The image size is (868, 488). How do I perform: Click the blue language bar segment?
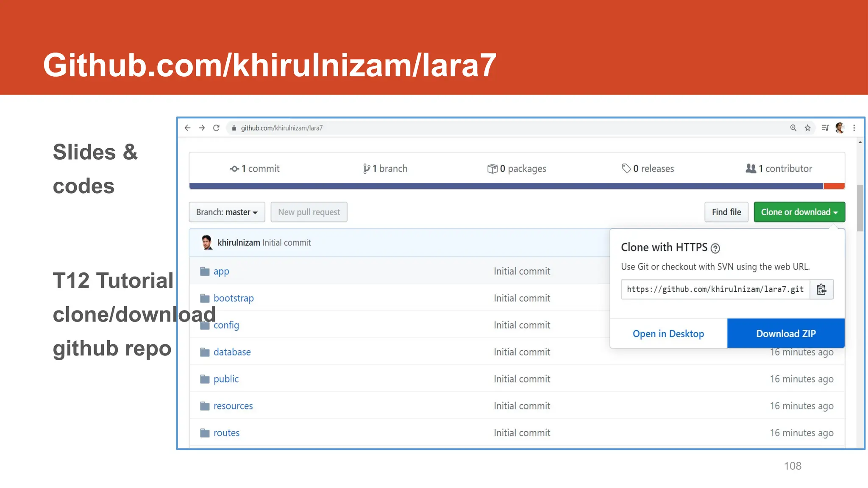click(x=506, y=186)
